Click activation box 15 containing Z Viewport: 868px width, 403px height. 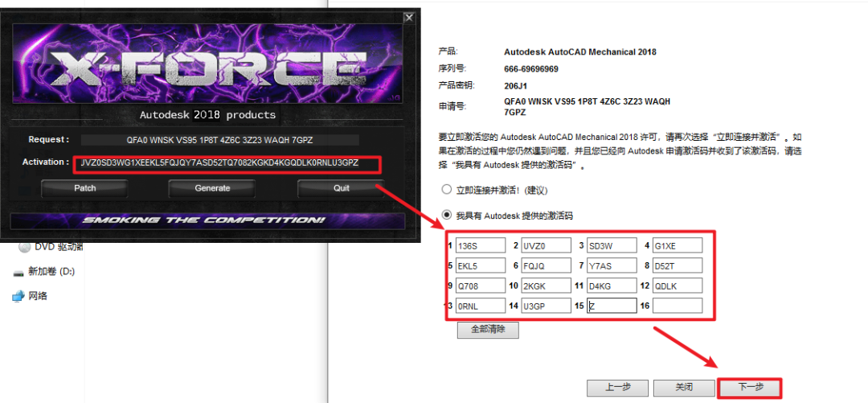pyautogui.click(x=612, y=306)
